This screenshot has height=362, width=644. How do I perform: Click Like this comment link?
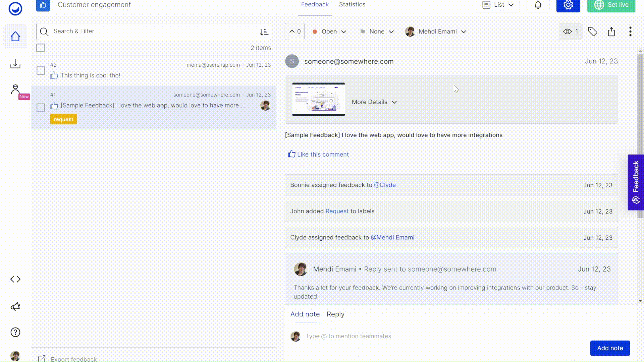pyautogui.click(x=318, y=154)
